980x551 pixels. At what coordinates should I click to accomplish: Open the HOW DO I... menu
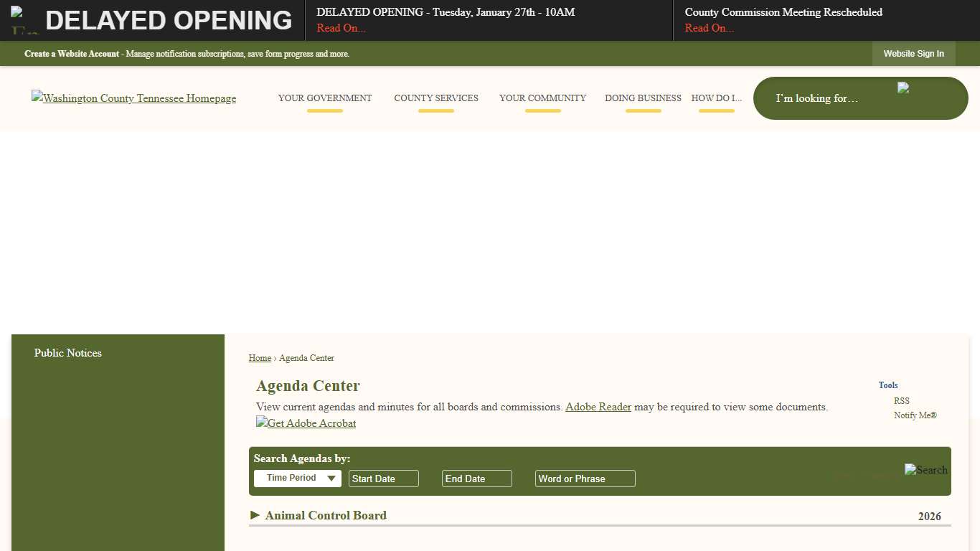716,98
